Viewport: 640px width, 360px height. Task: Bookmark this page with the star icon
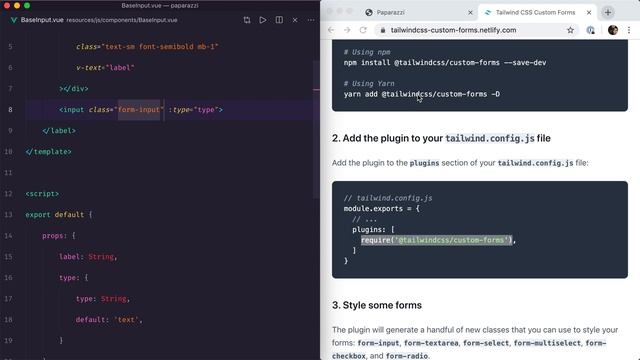570,30
